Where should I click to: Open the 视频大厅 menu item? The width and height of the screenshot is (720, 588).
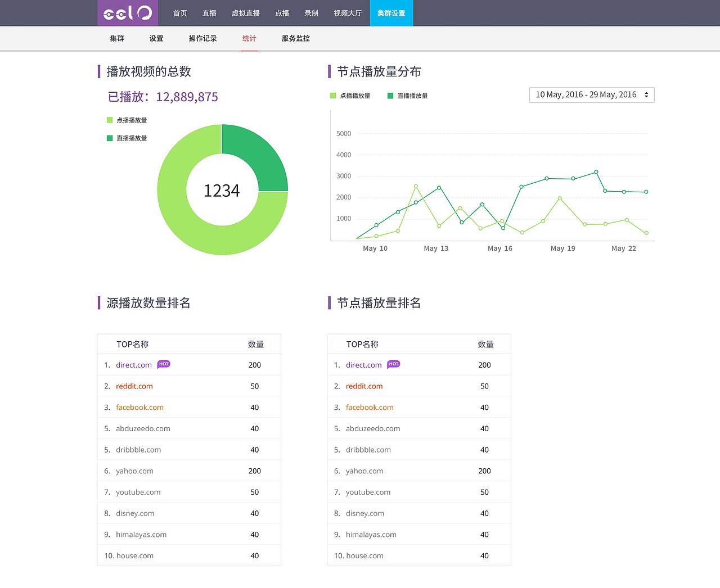(x=348, y=12)
